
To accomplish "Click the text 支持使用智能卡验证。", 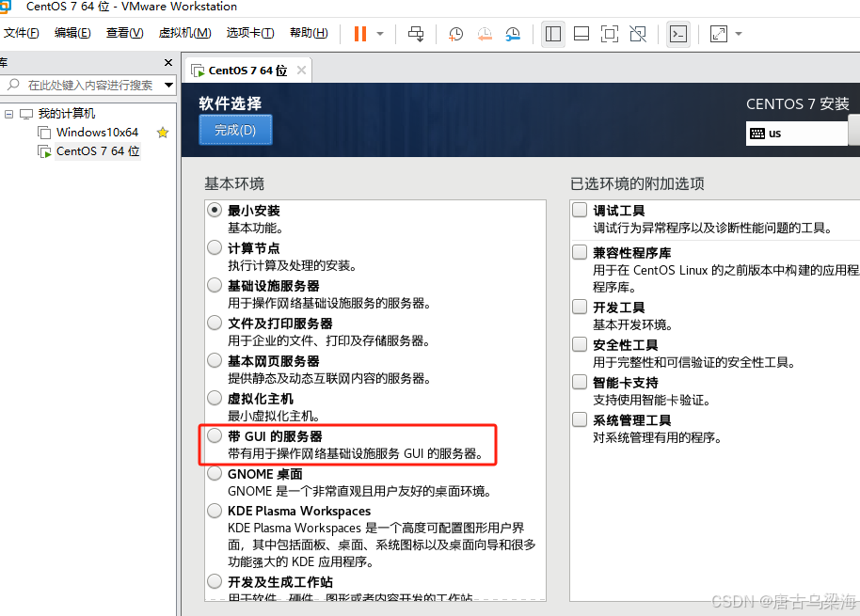I will pyautogui.click(x=651, y=400).
